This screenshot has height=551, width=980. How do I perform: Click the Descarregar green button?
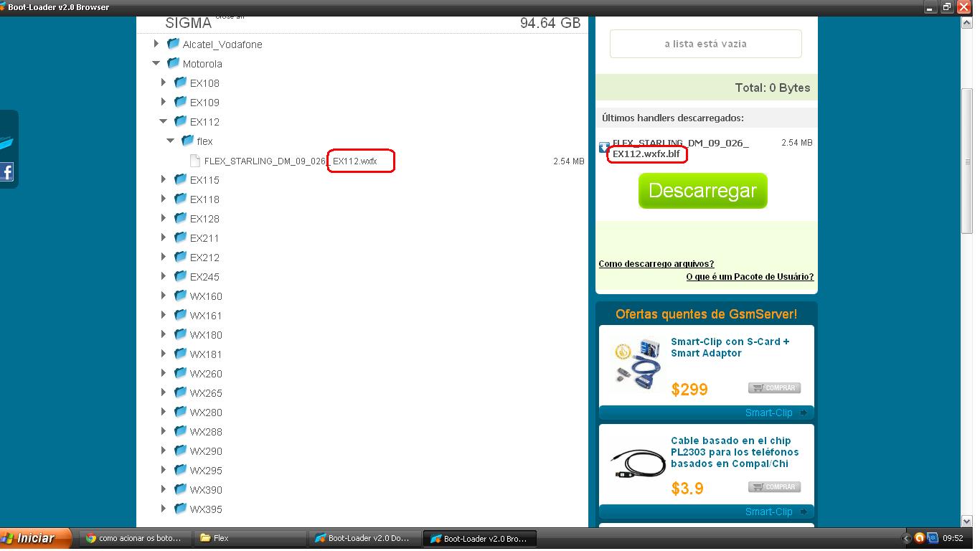pos(703,191)
